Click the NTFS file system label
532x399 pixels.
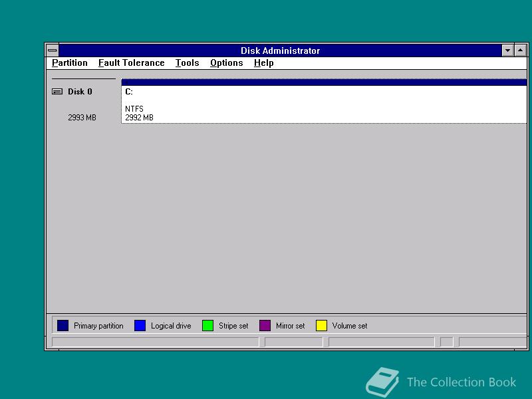click(x=134, y=109)
